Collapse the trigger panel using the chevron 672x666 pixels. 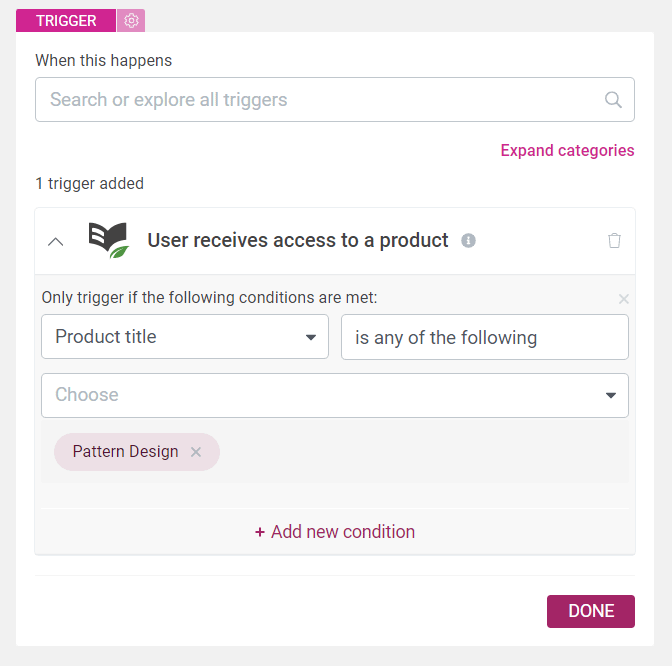pos(55,242)
